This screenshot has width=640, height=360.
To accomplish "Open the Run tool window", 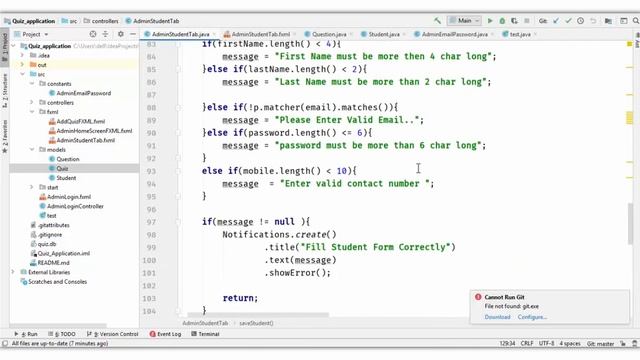I will (26, 334).
